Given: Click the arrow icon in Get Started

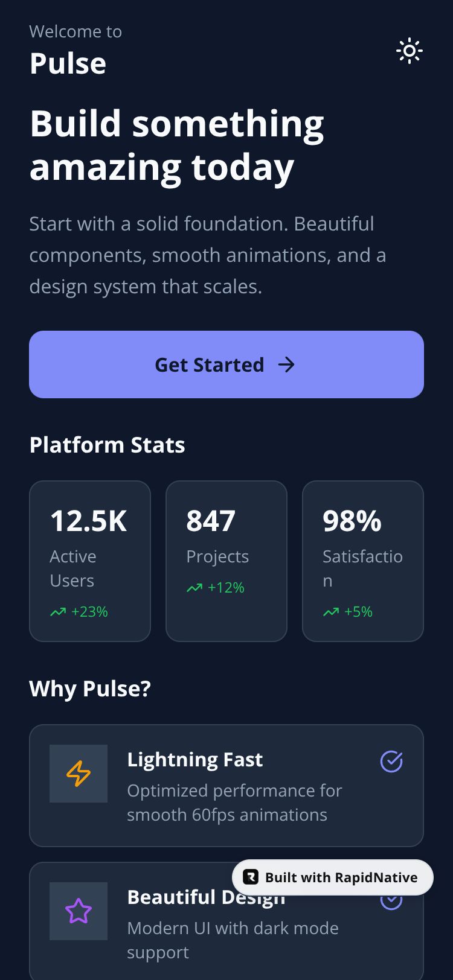Looking at the screenshot, I should coord(286,364).
